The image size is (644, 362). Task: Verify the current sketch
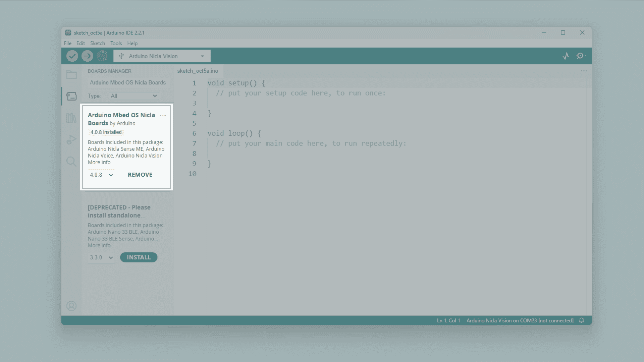click(72, 56)
